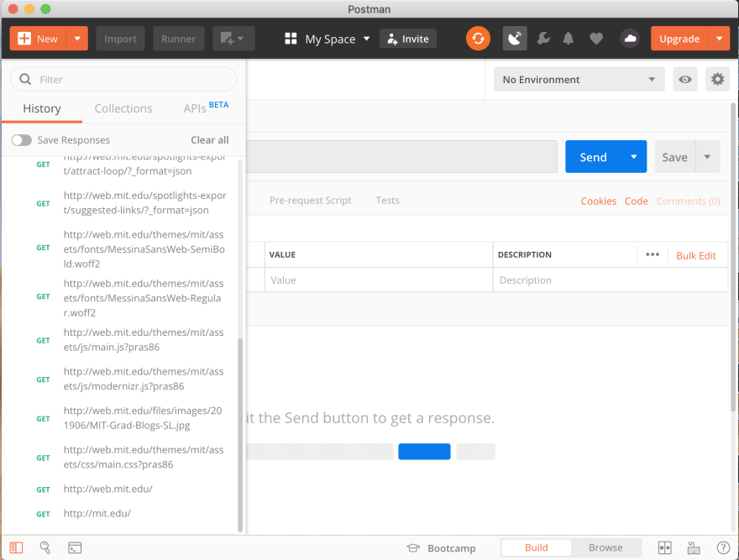Click the Import button
The width and height of the screenshot is (739, 560).
120,39
